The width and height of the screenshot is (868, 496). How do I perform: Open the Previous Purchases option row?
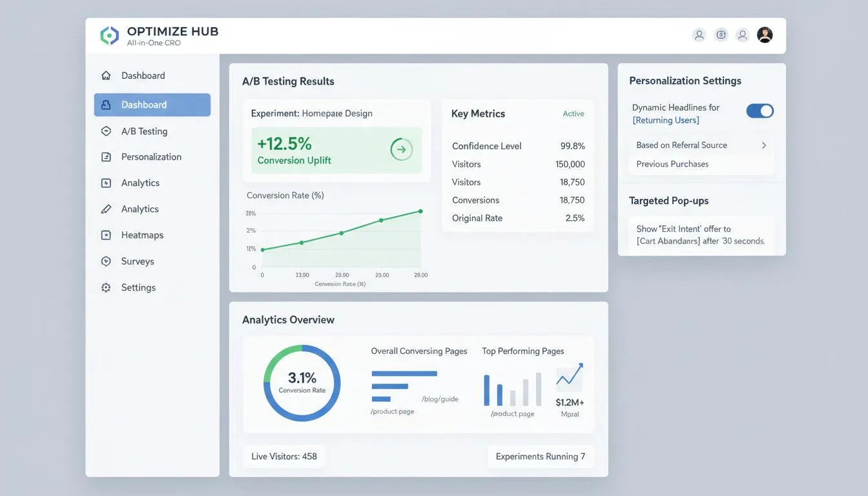click(x=701, y=164)
